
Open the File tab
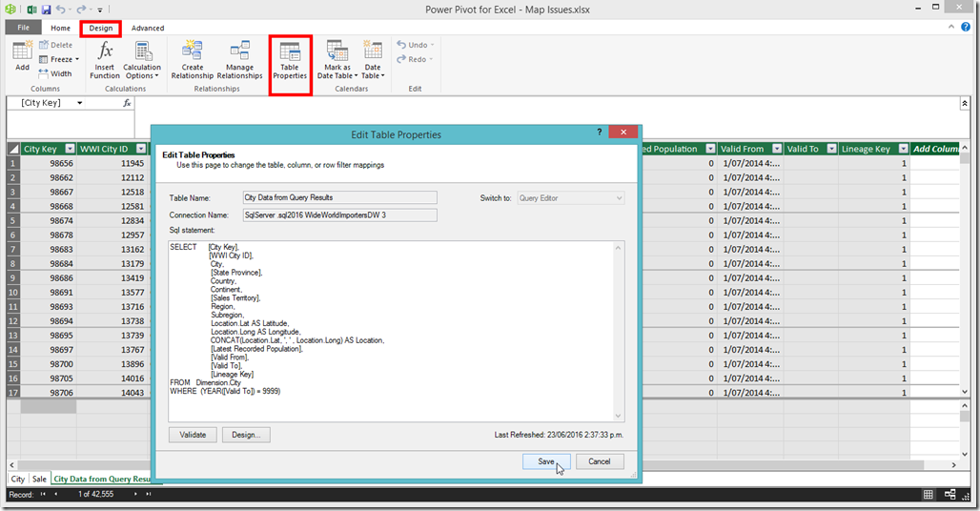click(23, 28)
